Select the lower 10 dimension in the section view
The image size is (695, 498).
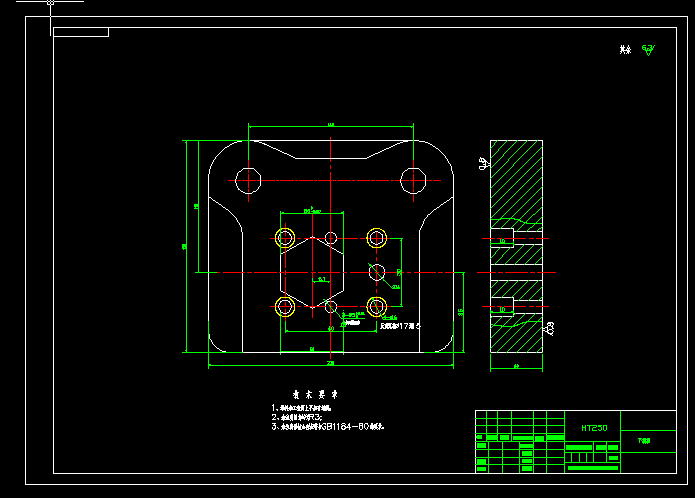pos(502,310)
